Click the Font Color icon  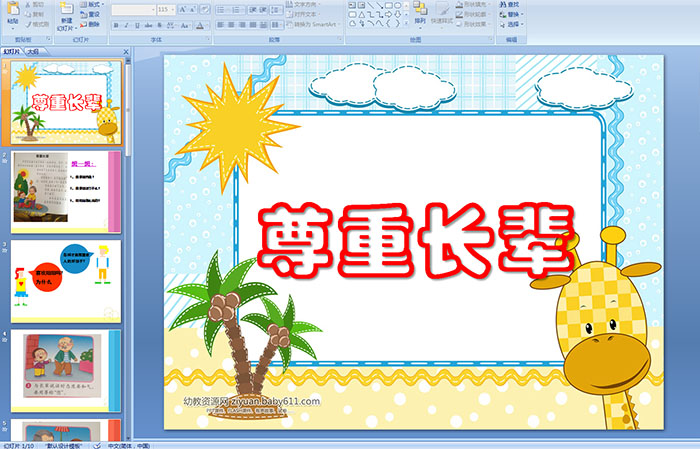[x=201, y=24]
